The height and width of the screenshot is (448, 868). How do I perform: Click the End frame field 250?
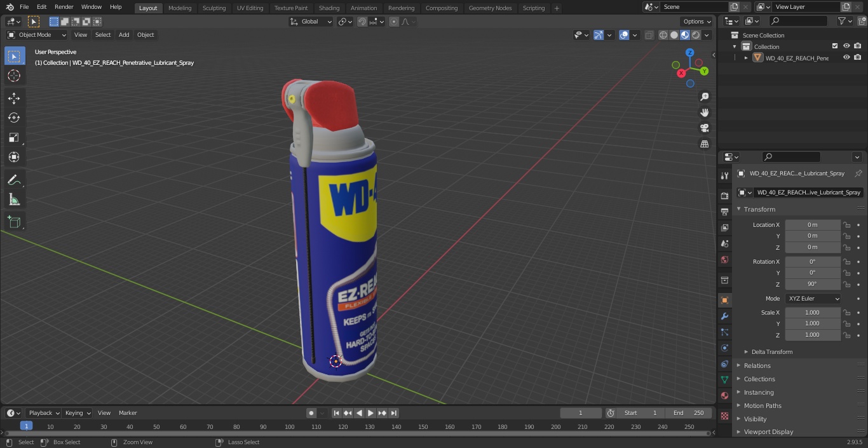pyautogui.click(x=688, y=413)
